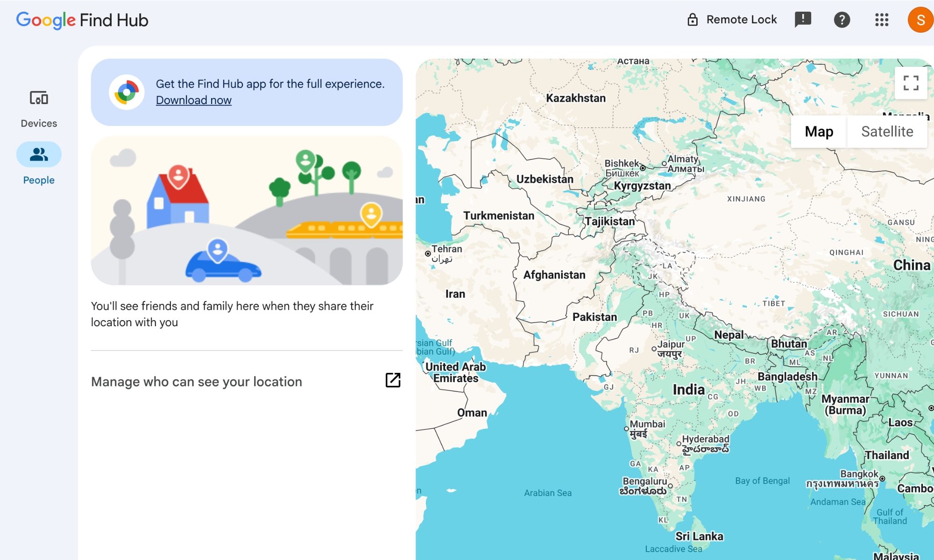The width and height of the screenshot is (934, 560).
Task: Click the Kazakhstan label on the map
Action: coord(575,98)
